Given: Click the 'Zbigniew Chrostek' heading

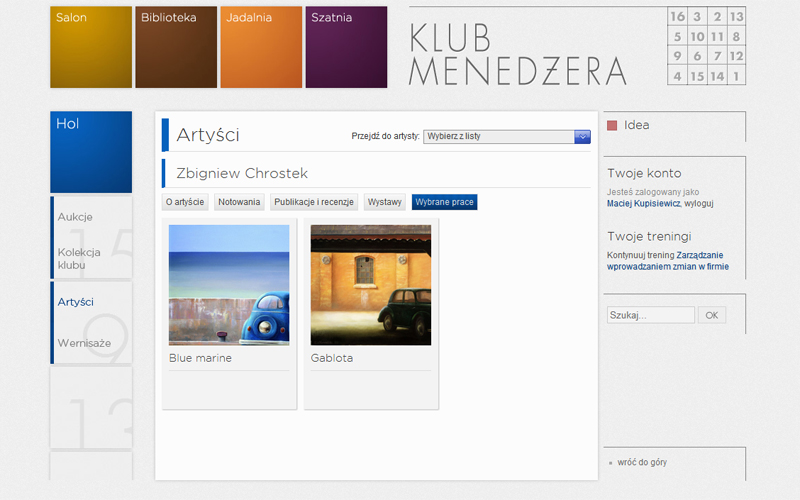Looking at the screenshot, I should click(242, 173).
